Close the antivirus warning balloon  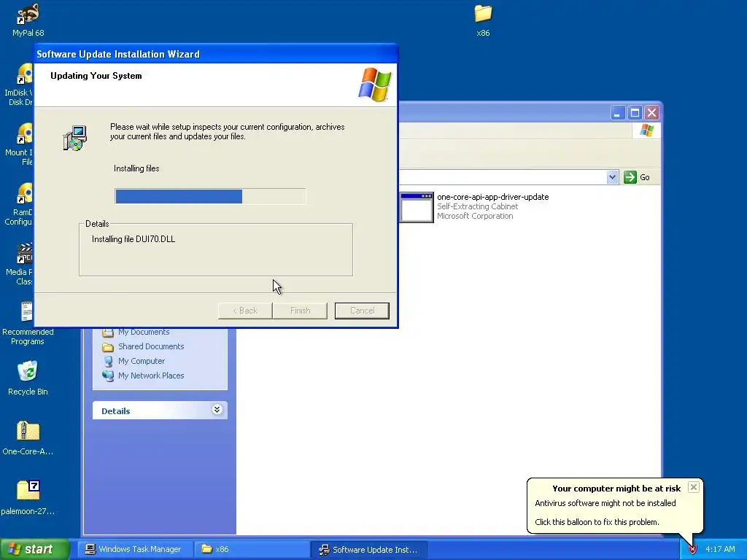pos(694,487)
